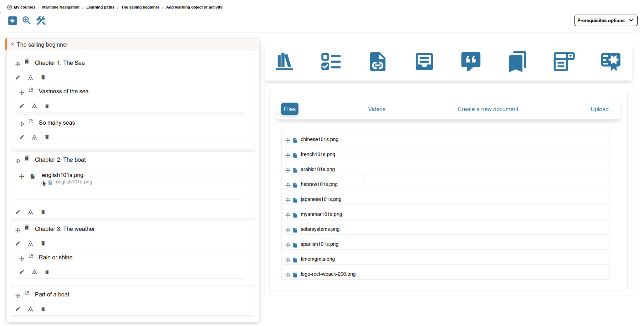The image size is (644, 326).
Task: Click move handle for chinese101s.png
Action: click(288, 140)
